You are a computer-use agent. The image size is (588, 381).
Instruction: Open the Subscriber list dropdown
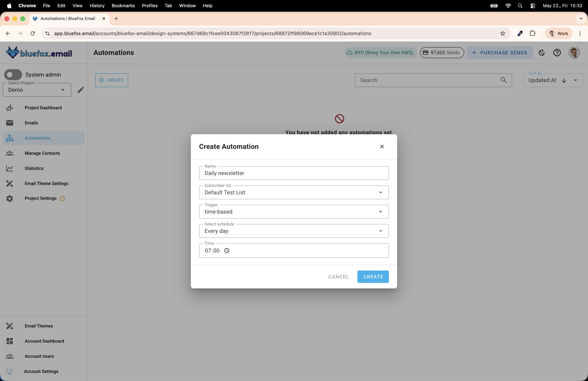pos(294,192)
